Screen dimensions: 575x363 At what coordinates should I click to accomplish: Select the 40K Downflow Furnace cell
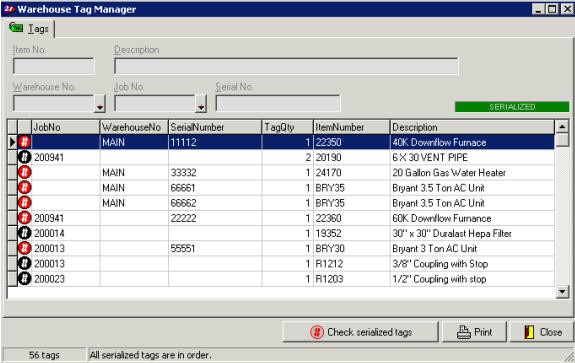(x=472, y=142)
